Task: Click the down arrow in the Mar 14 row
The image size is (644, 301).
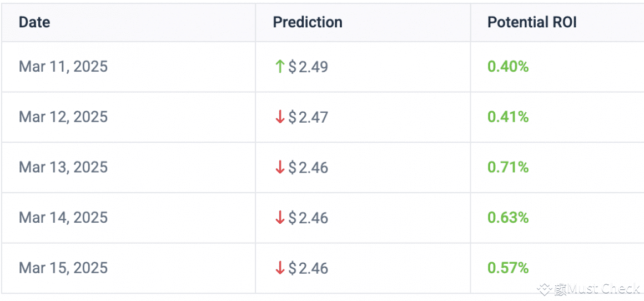Action: pos(280,218)
